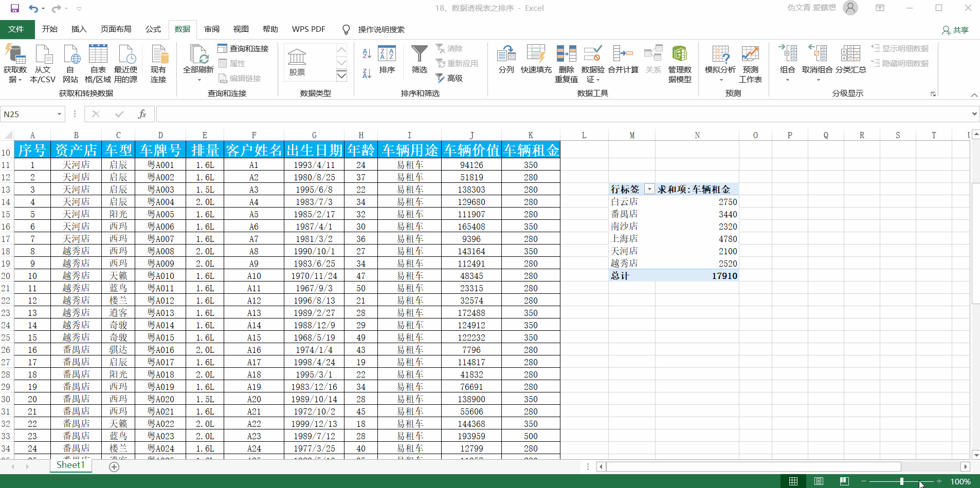Screen dimensions: 980x488
Task: Click the Save icon in quick access toolbar
Action: click(15, 8)
